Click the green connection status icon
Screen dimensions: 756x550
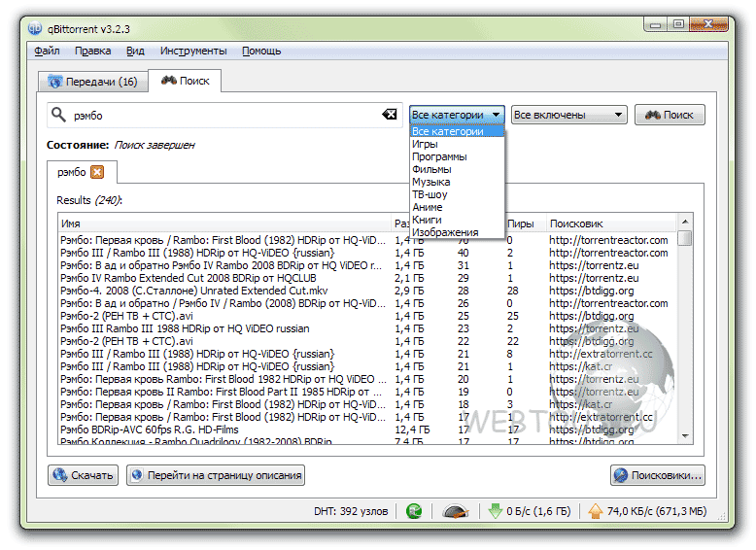[x=414, y=511]
